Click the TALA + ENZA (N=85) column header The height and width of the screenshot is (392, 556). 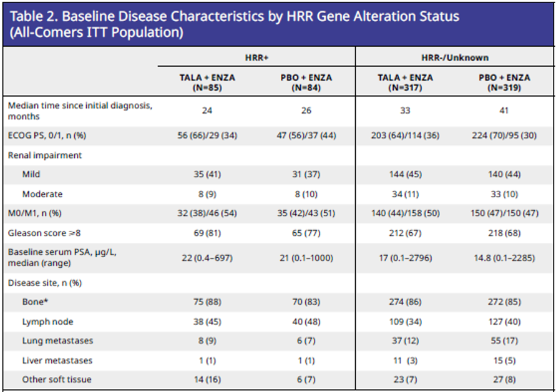click(x=207, y=82)
